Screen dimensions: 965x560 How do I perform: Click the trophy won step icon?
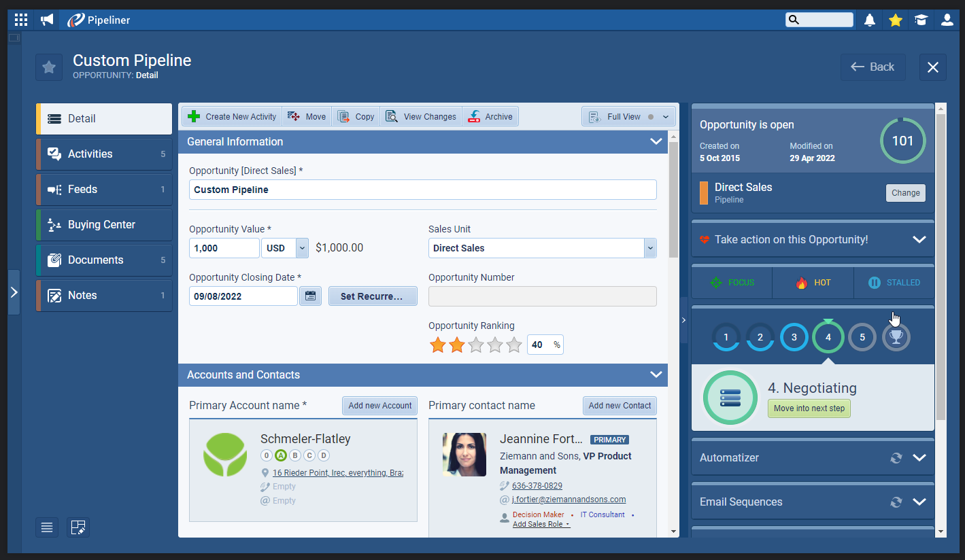pos(896,337)
